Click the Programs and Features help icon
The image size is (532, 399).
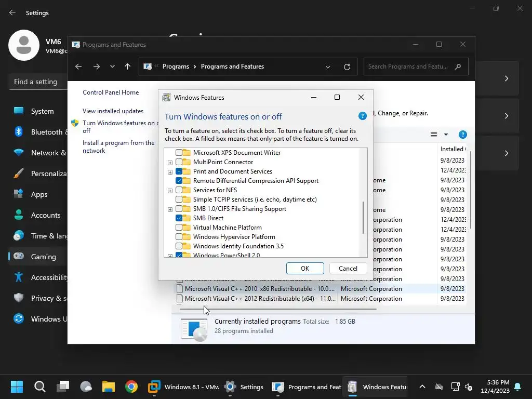click(462, 135)
